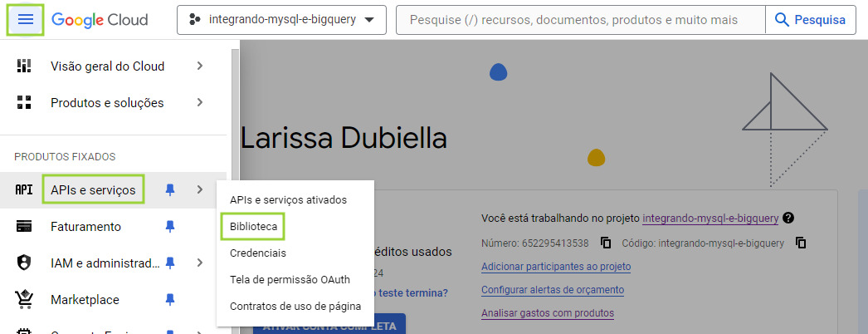Click Analisar gastos com produtos link
Screen dimensions: 868x334
(x=548, y=313)
